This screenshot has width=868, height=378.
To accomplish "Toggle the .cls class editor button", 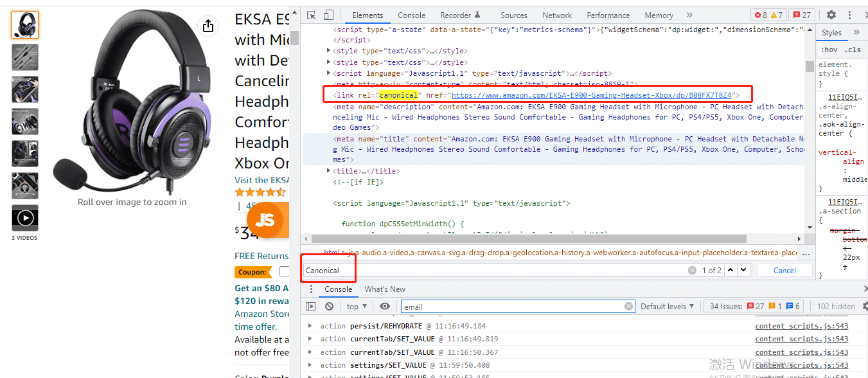I will pyautogui.click(x=853, y=50).
